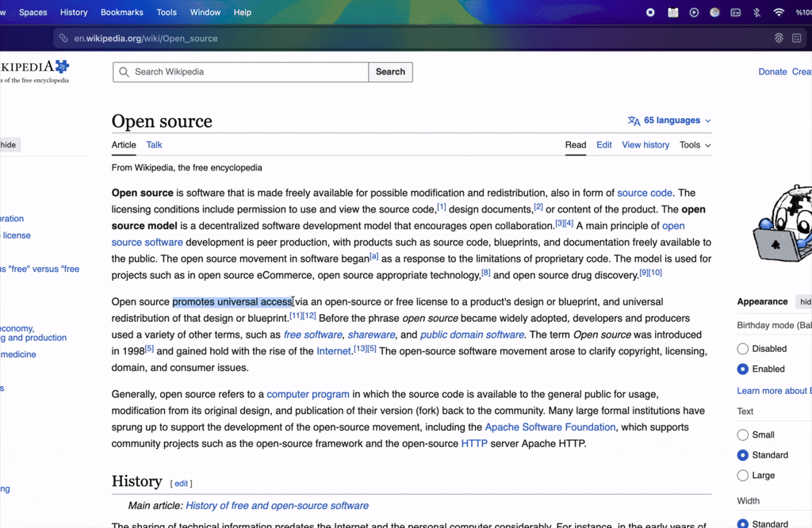Open the Bookmarks menu
The height and width of the screenshot is (528, 812).
[x=121, y=13]
